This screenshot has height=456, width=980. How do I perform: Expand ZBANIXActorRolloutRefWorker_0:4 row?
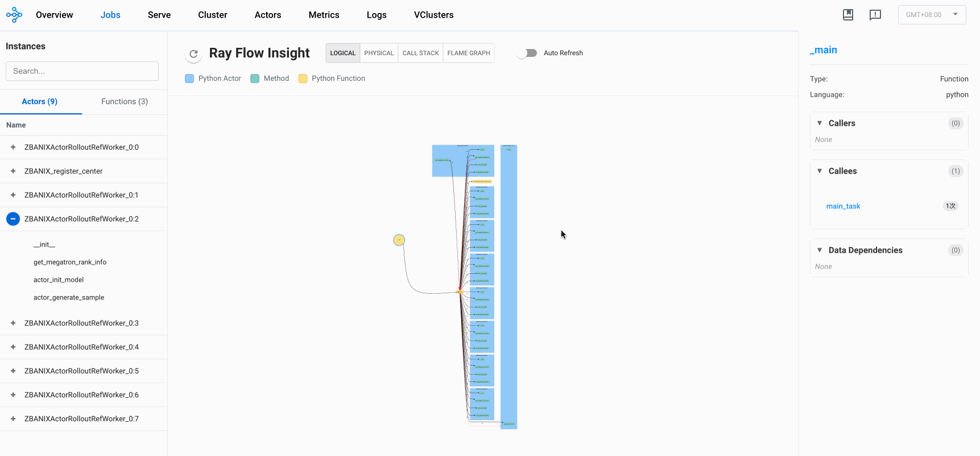pyautogui.click(x=13, y=347)
